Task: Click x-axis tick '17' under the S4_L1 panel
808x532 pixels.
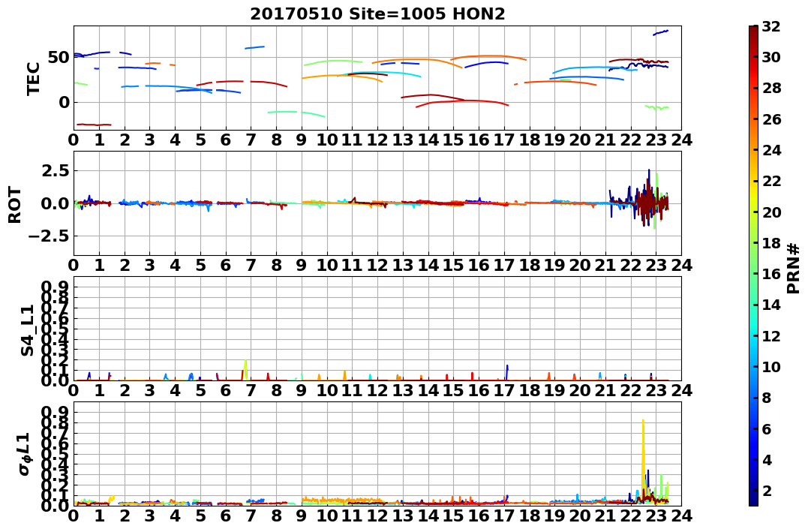Action: click(x=504, y=391)
